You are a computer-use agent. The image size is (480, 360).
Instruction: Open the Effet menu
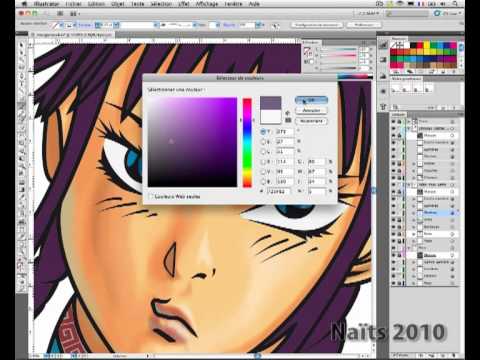184,4
